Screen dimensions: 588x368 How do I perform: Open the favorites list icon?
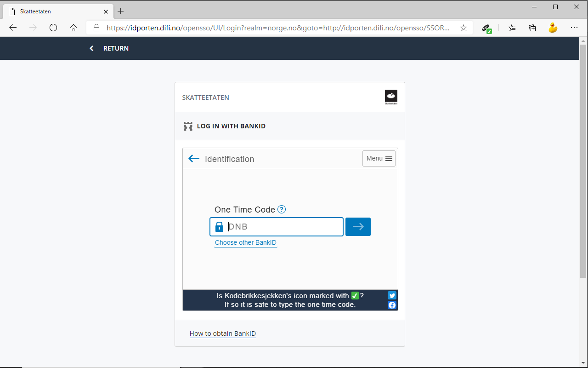click(512, 28)
